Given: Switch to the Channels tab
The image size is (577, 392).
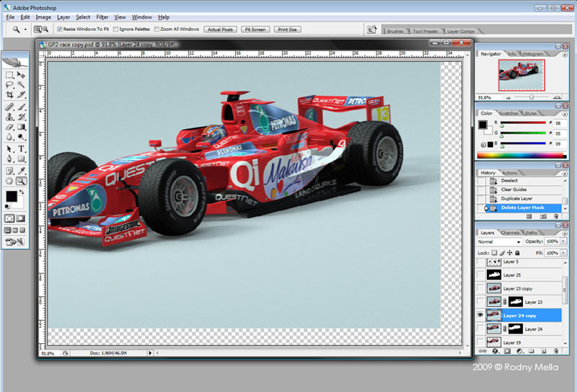Looking at the screenshot, I should pyautogui.click(x=511, y=233).
